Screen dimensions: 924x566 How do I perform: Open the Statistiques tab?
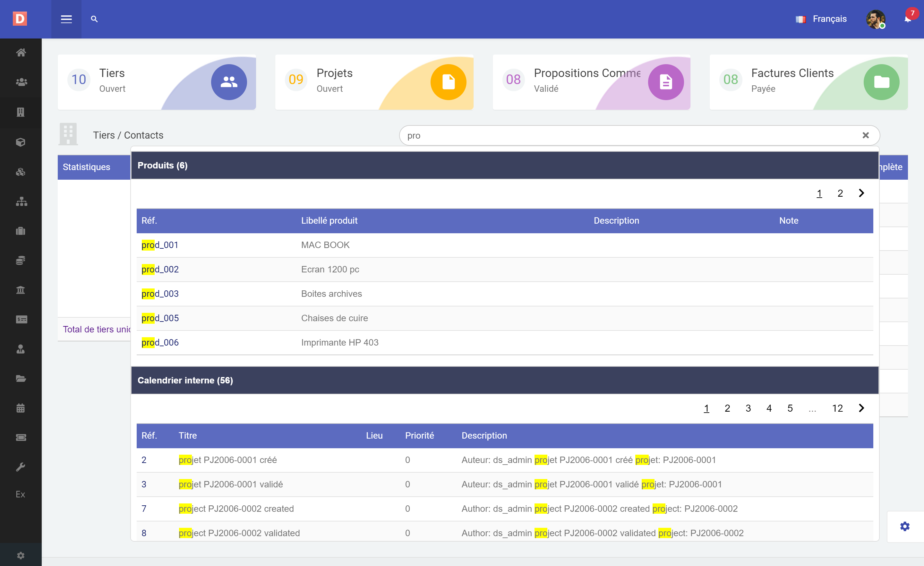point(87,167)
